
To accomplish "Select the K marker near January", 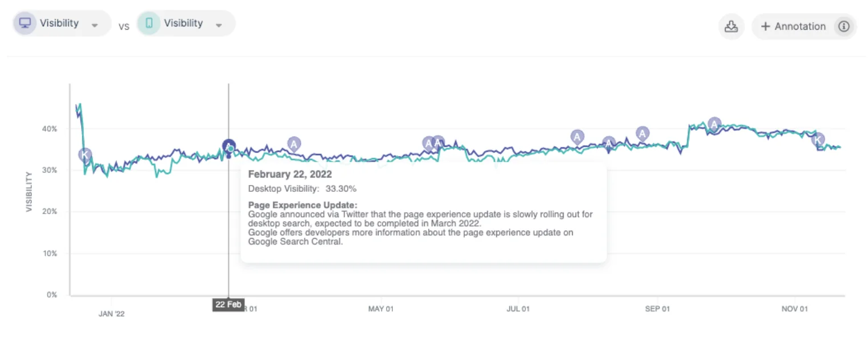I will pyautogui.click(x=85, y=154).
